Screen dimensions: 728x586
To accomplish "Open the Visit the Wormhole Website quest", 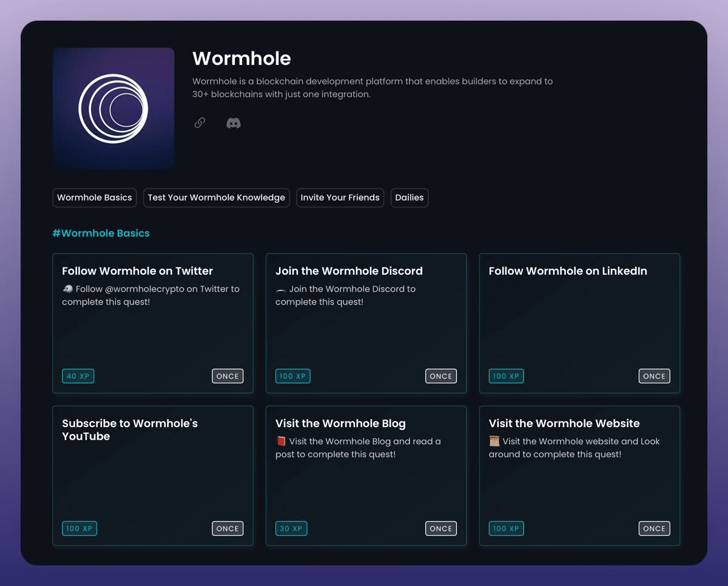I will coord(579,476).
